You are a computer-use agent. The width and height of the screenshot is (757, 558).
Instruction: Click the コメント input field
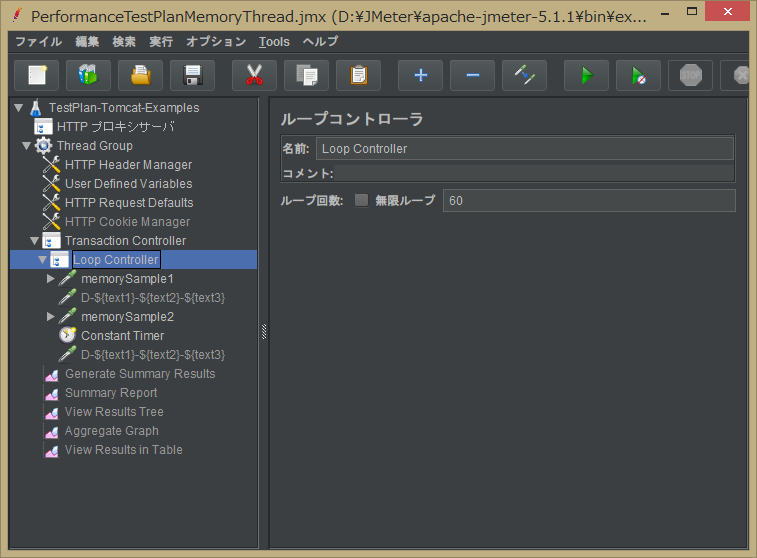click(x=534, y=173)
